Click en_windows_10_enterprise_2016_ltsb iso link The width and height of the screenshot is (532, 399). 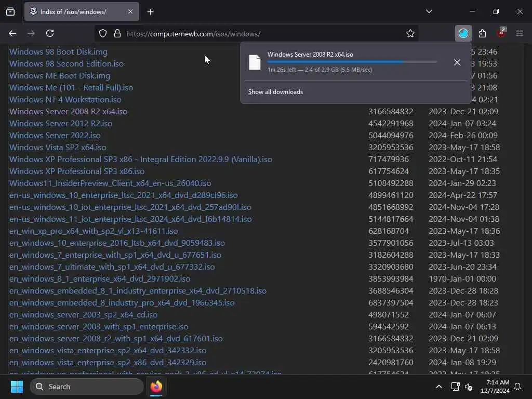click(x=117, y=243)
